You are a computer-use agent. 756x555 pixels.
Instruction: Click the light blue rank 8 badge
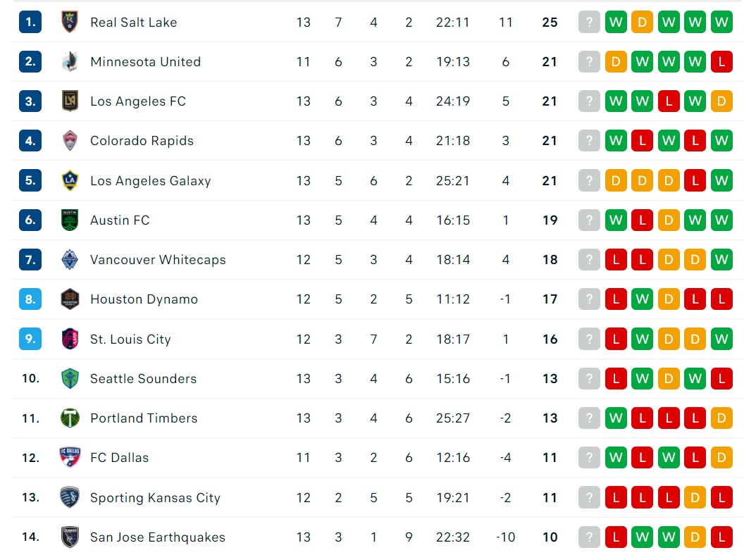click(x=30, y=299)
